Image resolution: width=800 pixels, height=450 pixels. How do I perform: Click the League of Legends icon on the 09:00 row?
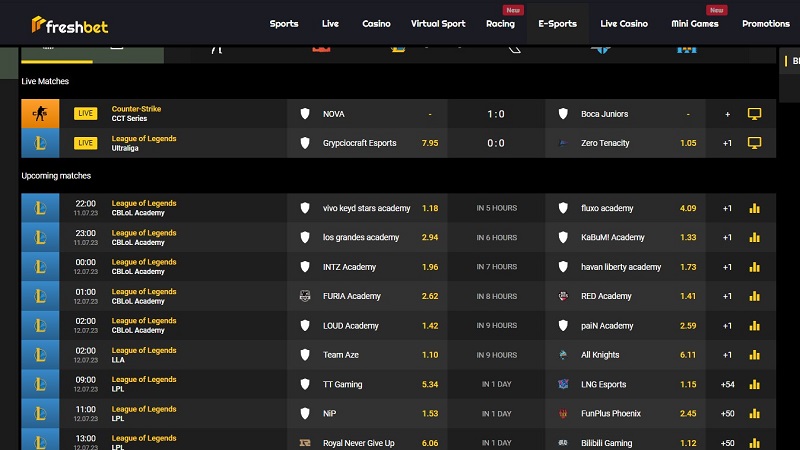(x=40, y=384)
